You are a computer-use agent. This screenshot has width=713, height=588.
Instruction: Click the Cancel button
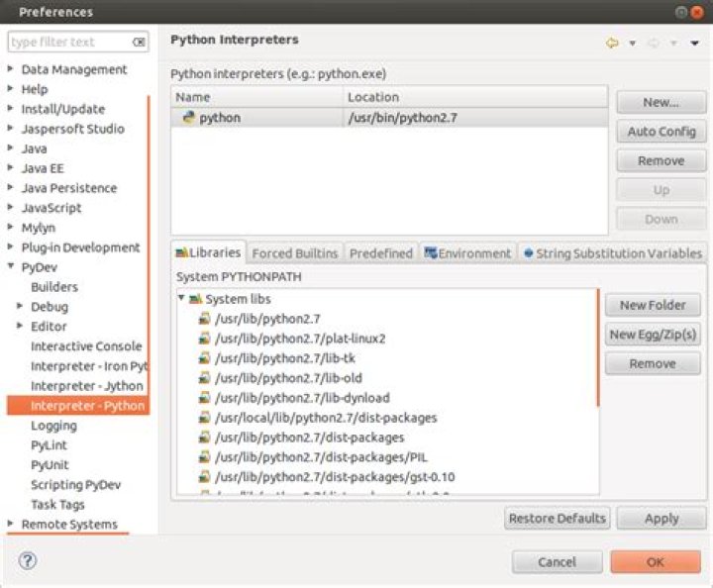557,562
